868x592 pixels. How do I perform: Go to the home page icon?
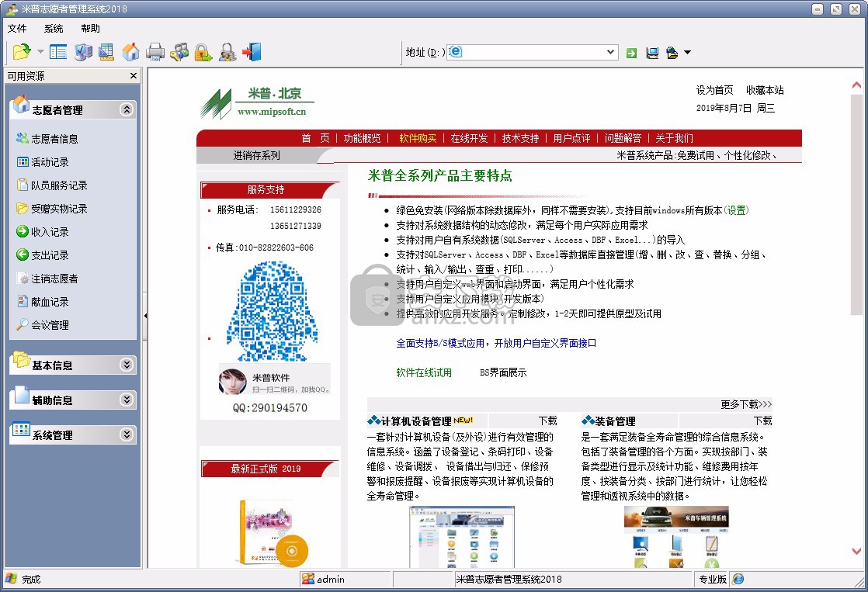click(131, 52)
